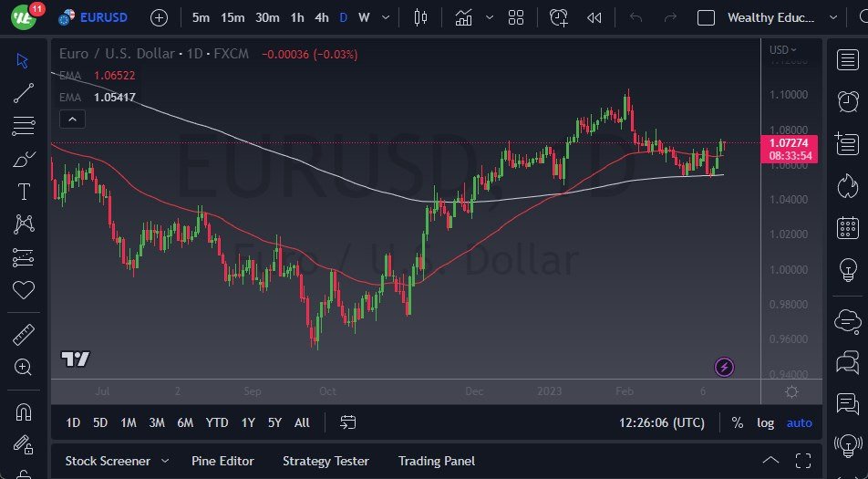Open the Fibonacci retracement tool

[x=24, y=126]
